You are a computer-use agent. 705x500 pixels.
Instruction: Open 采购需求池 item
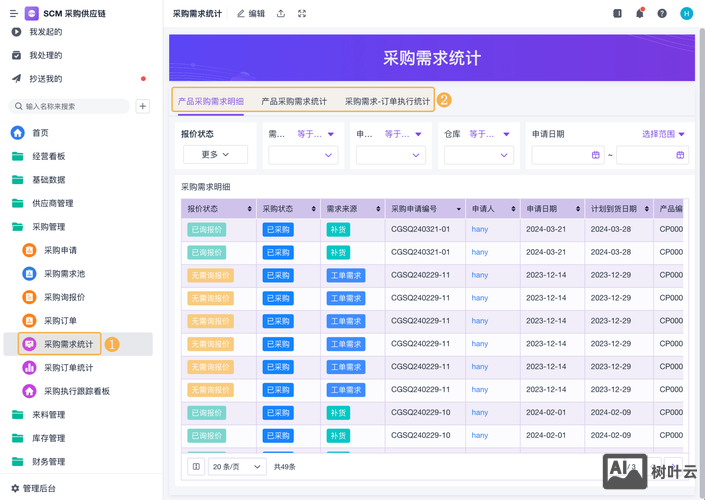[x=64, y=273]
